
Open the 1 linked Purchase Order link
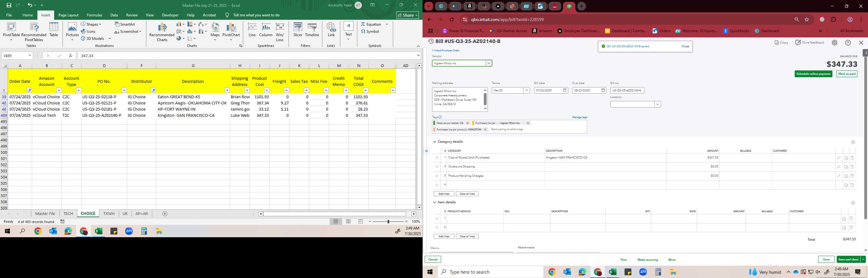pos(446,50)
